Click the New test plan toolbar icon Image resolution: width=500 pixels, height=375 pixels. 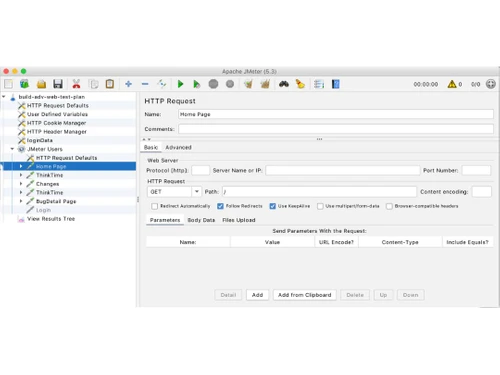(9, 84)
